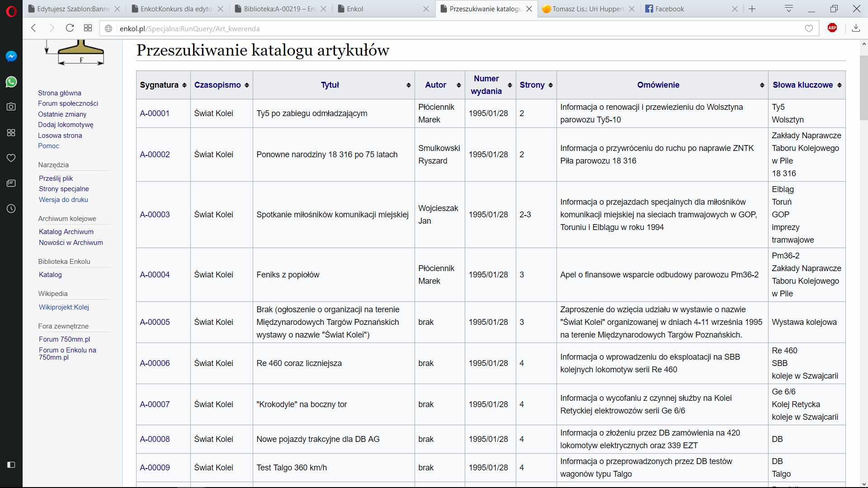Screen dimensions: 868x488
Task: Click the Katalog Archiwum sidebar link
Action: [66, 232]
